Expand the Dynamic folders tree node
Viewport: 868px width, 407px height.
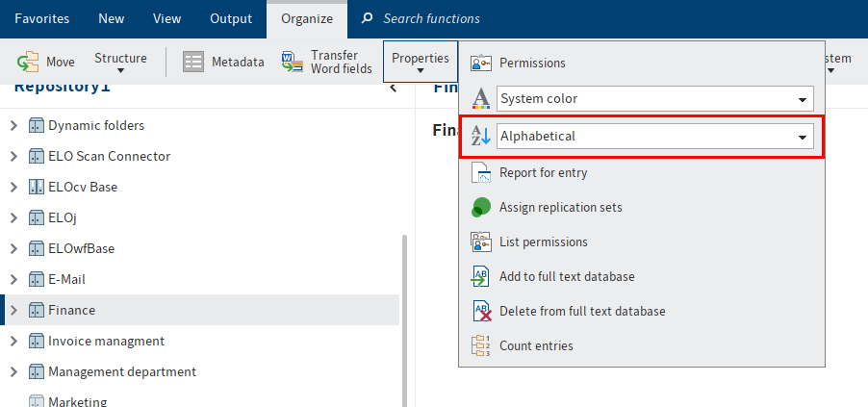click(13, 125)
